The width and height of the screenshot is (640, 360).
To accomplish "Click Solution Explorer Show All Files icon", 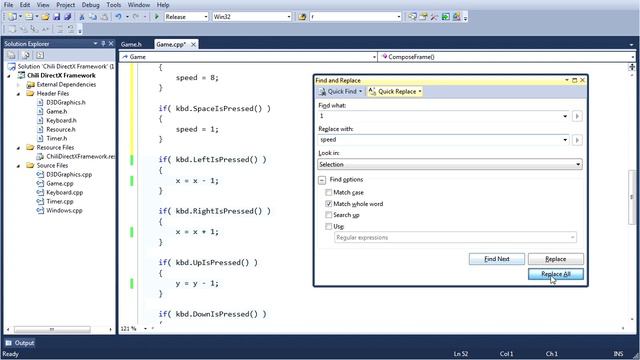I will pos(26,55).
